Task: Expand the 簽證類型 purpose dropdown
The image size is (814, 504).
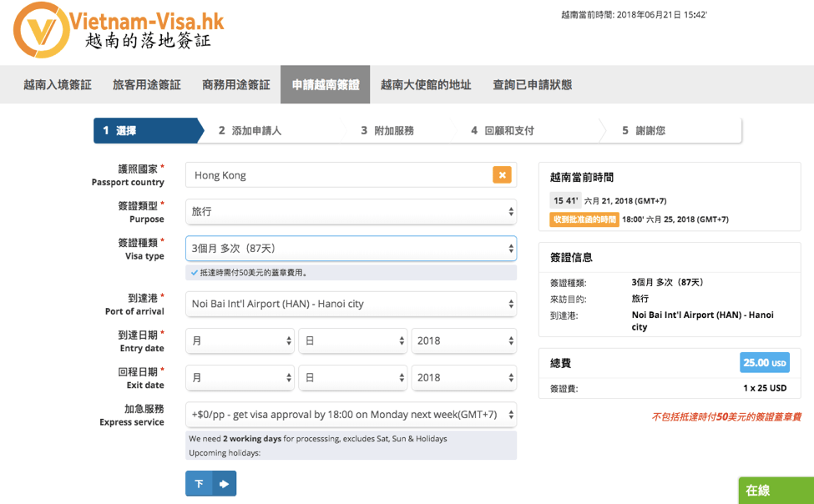Action: tap(351, 212)
